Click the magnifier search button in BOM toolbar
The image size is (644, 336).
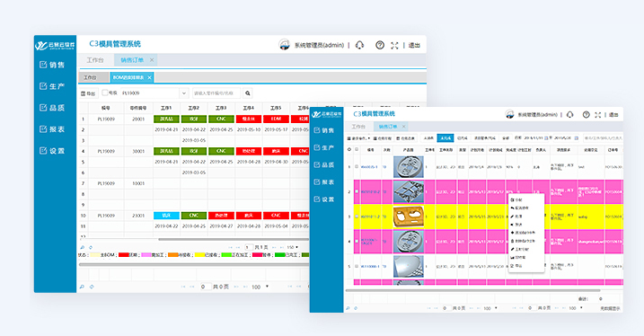248,93
